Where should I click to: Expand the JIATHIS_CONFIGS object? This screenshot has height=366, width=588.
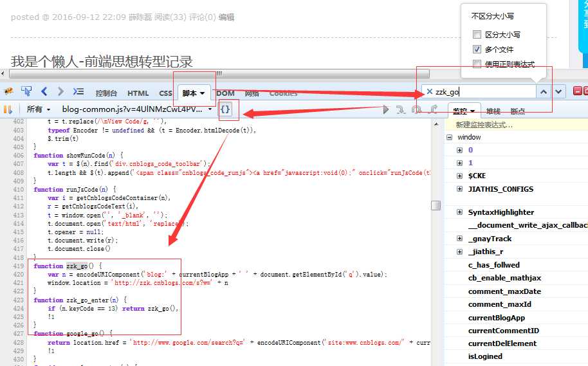tap(459, 189)
